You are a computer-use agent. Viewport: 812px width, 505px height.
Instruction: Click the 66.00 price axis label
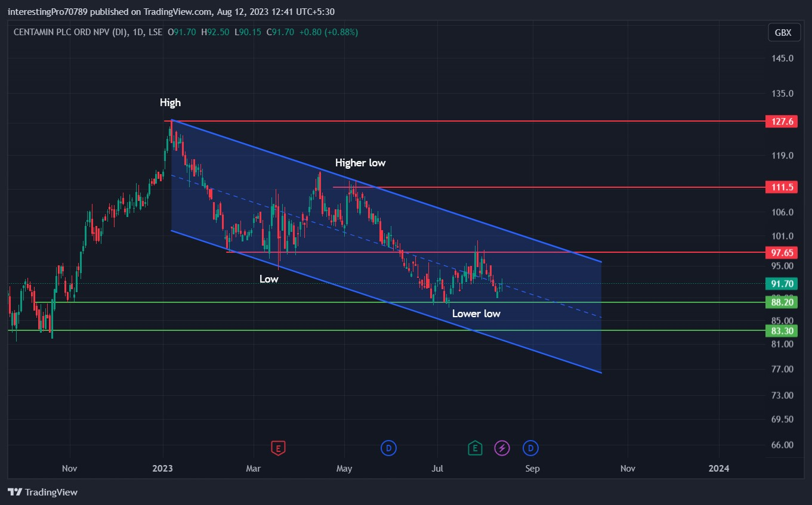(x=782, y=445)
